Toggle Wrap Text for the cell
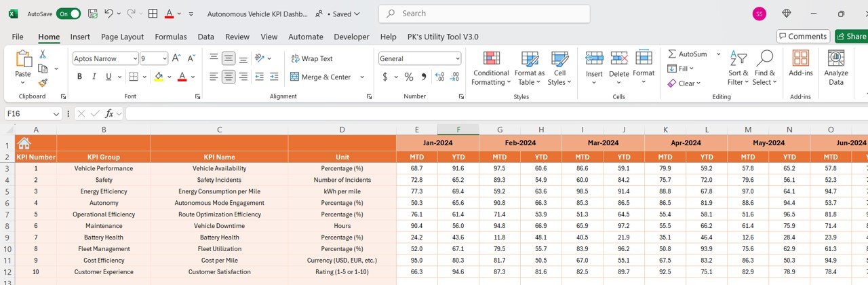 (x=312, y=59)
